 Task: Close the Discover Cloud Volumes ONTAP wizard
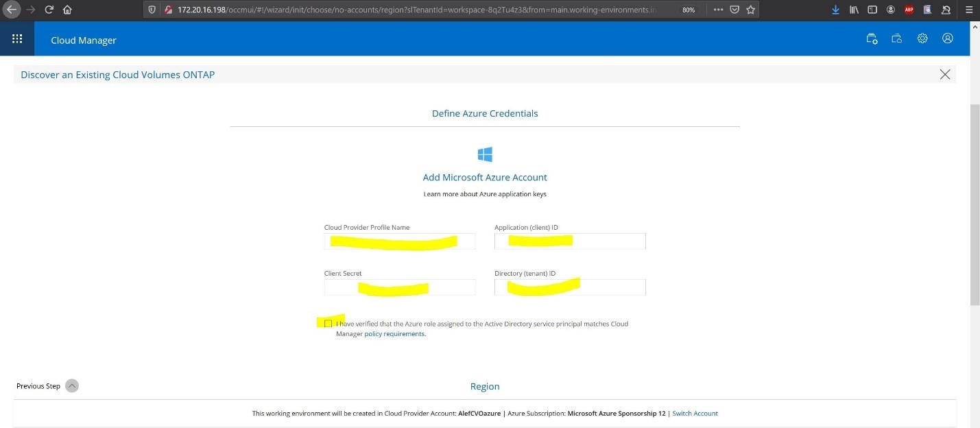945,75
